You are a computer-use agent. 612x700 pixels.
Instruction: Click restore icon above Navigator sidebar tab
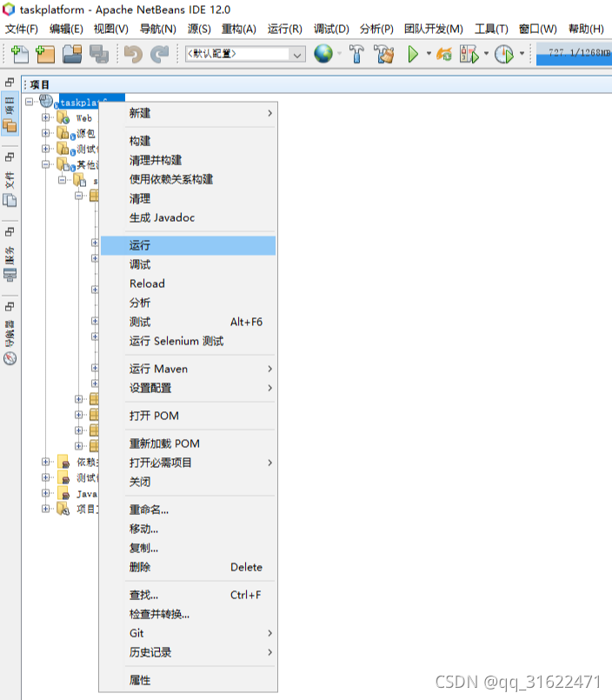click(x=10, y=306)
